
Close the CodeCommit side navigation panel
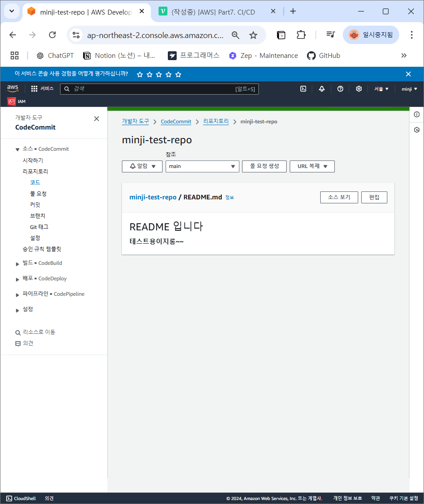tap(96, 118)
